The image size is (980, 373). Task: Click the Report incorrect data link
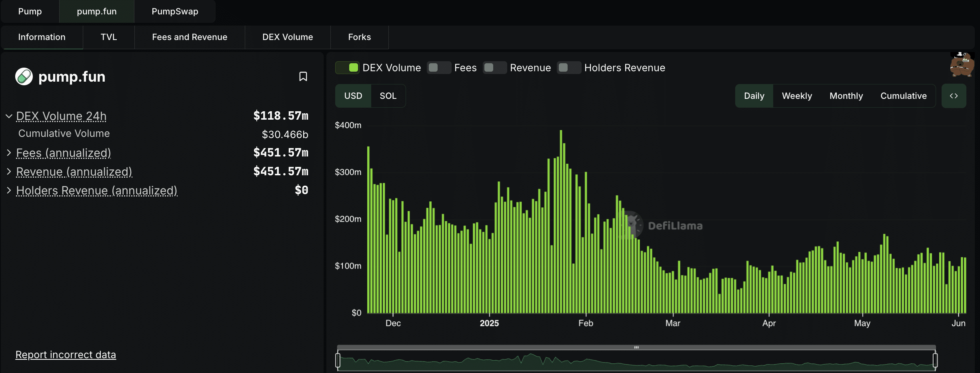point(66,355)
